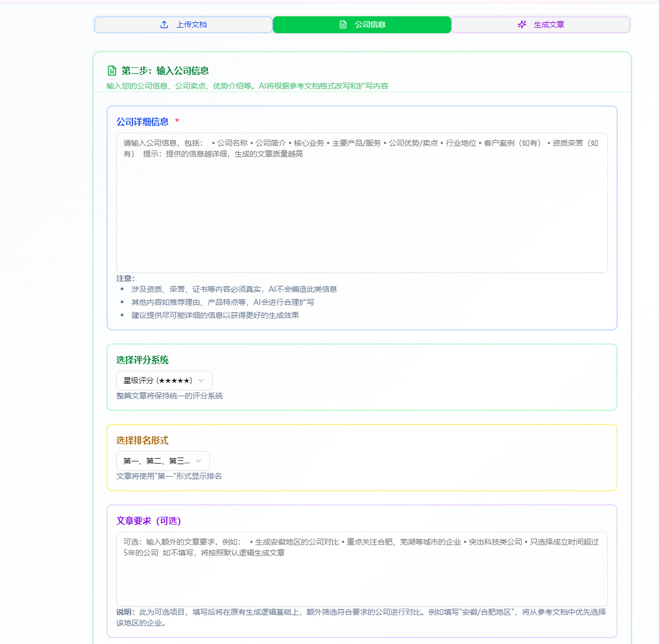This screenshot has width=659, height=644.
Task: Click the red required asterisk after 公司详细信息
Action: 177,122
